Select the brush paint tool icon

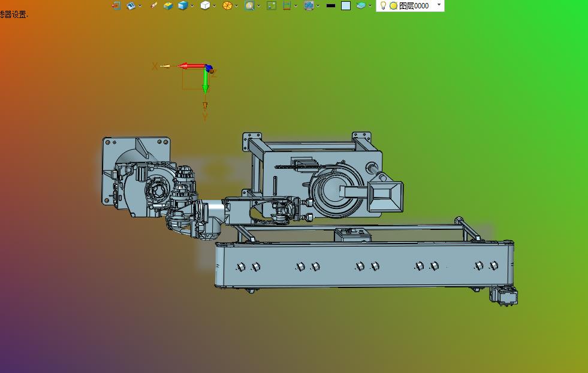pyautogui.click(x=153, y=5)
